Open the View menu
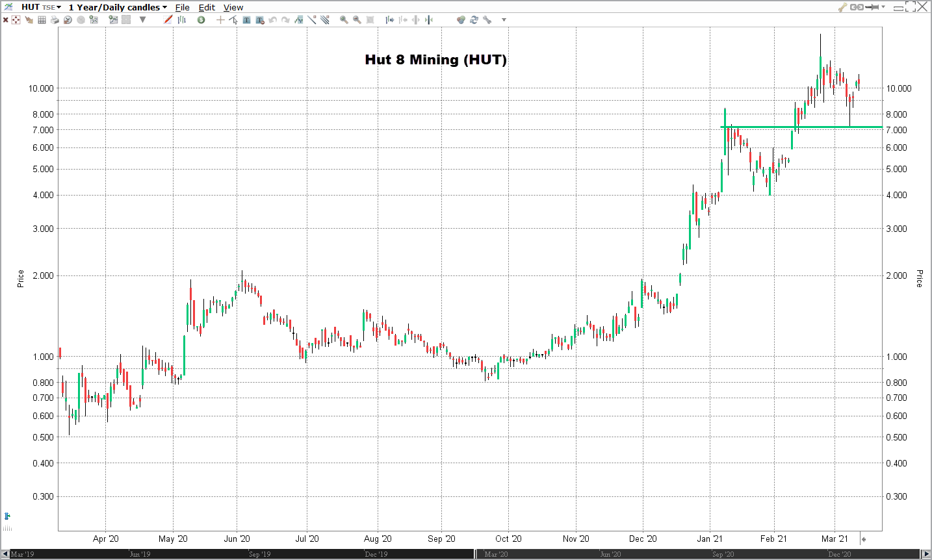 (x=233, y=7)
